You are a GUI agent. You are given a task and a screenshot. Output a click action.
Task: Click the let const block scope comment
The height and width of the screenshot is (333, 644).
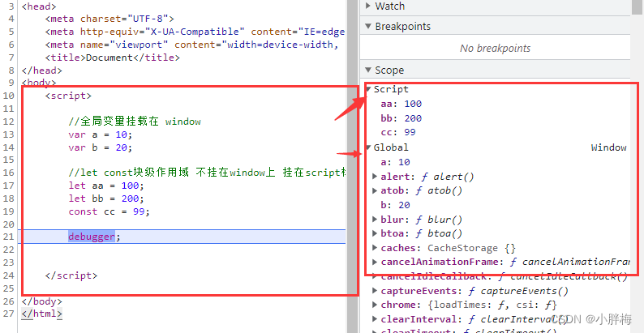(x=207, y=173)
